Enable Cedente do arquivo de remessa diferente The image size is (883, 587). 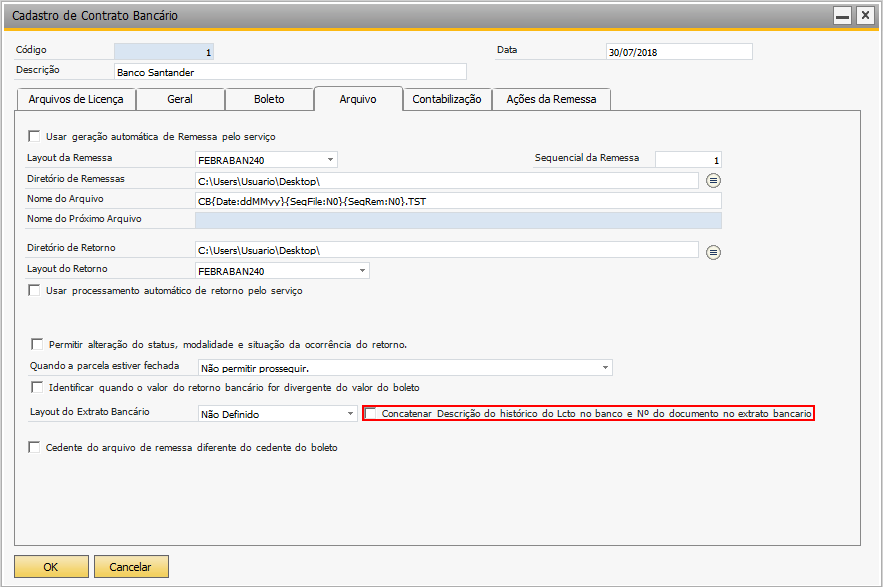35,448
